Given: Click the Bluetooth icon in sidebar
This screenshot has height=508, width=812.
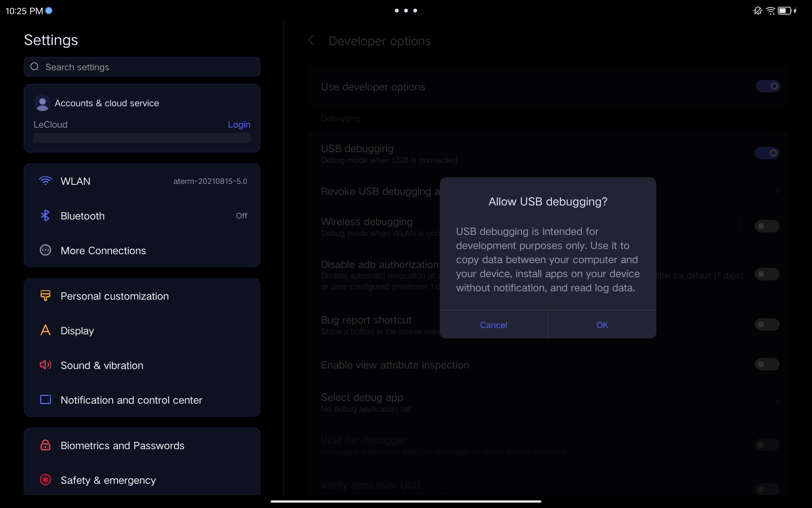Looking at the screenshot, I should [45, 215].
